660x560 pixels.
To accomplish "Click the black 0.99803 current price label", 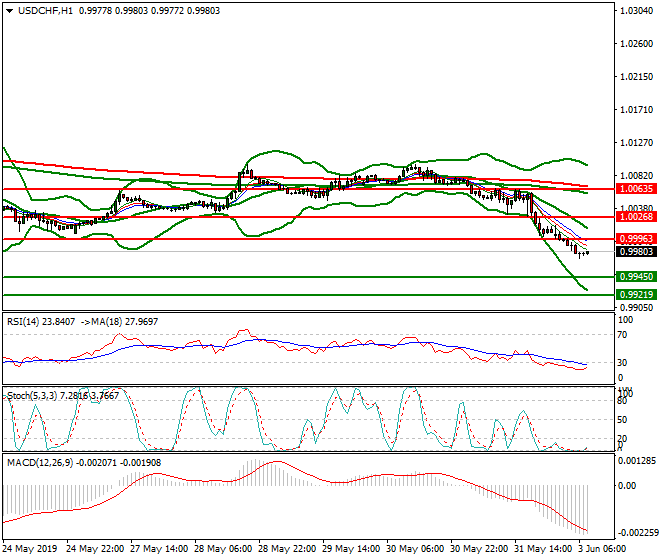I will (636, 252).
